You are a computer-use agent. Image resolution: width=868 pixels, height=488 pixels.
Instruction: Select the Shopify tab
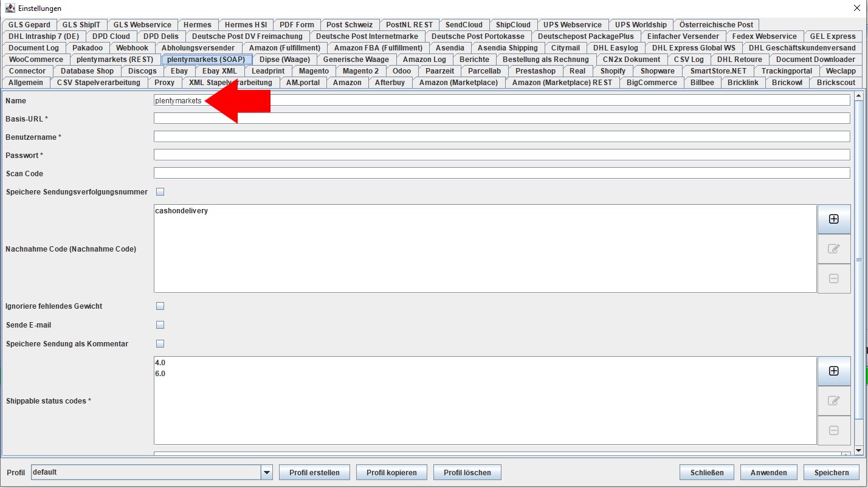point(613,71)
